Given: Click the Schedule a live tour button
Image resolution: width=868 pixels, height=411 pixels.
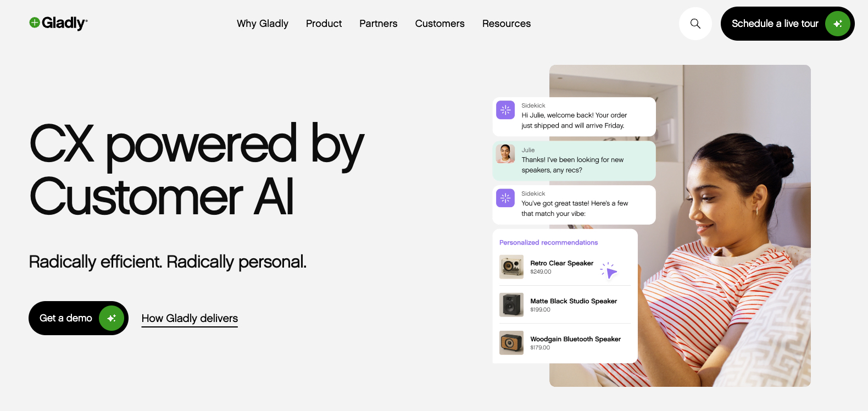Looking at the screenshot, I should (775, 24).
